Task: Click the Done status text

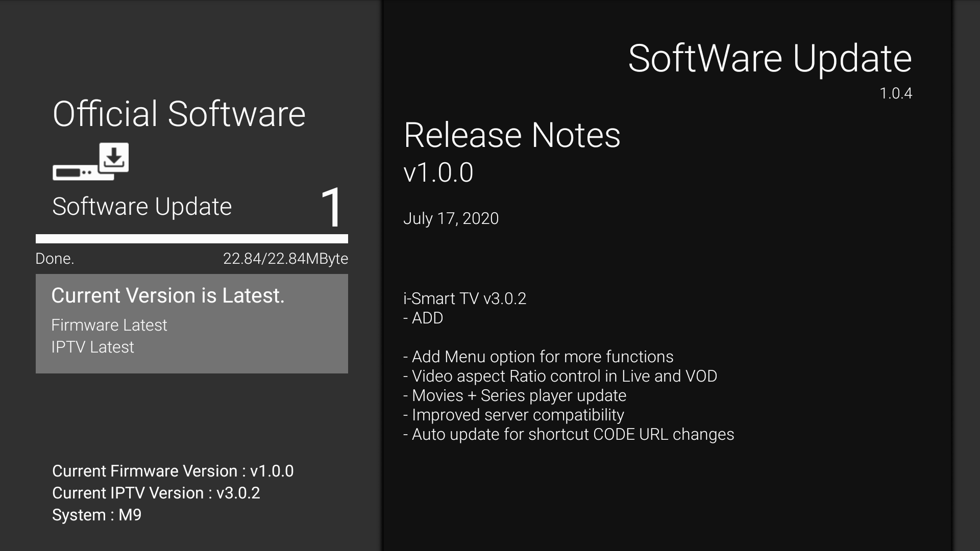Action: click(x=55, y=259)
